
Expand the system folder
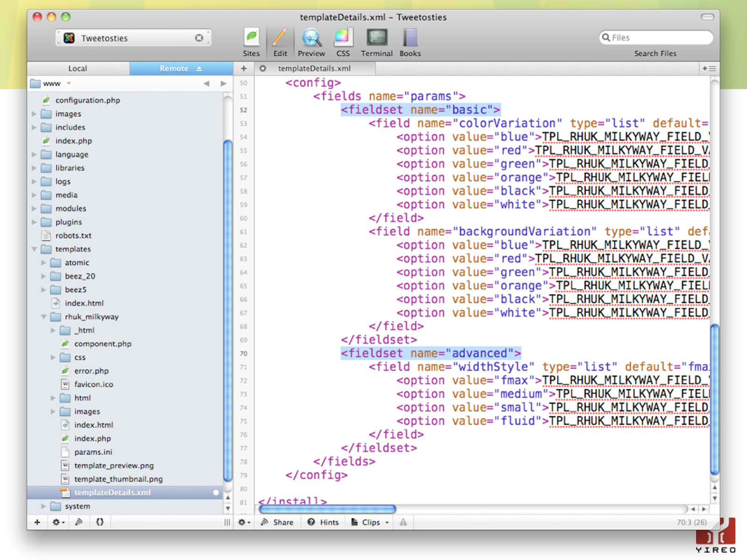[43, 506]
